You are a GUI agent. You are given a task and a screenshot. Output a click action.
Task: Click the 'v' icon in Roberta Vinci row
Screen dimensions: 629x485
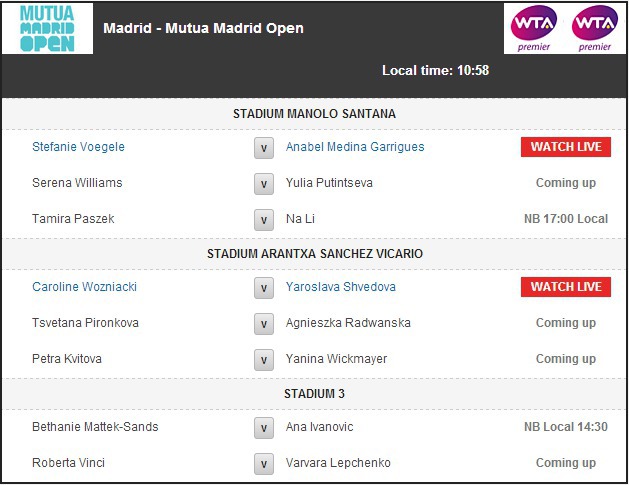264,464
